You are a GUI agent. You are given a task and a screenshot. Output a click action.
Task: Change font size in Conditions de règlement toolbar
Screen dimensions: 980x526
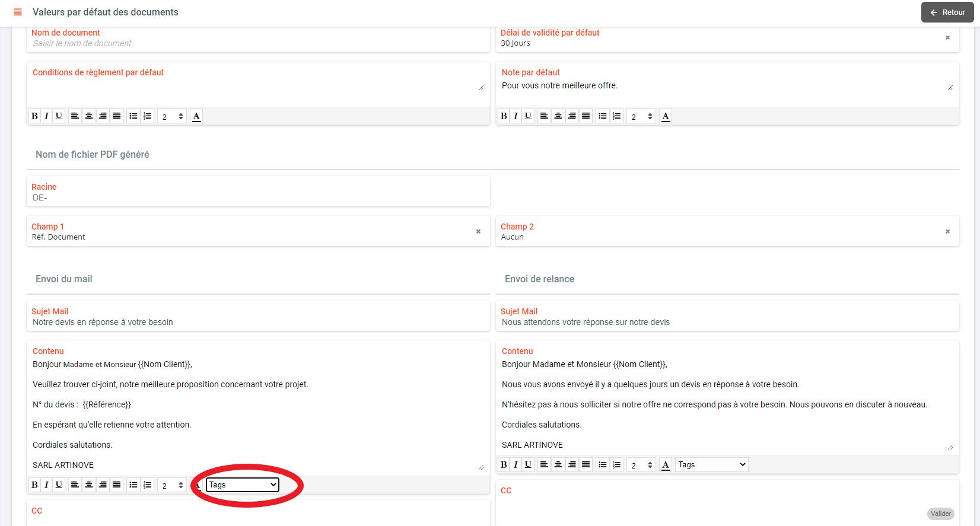[172, 116]
